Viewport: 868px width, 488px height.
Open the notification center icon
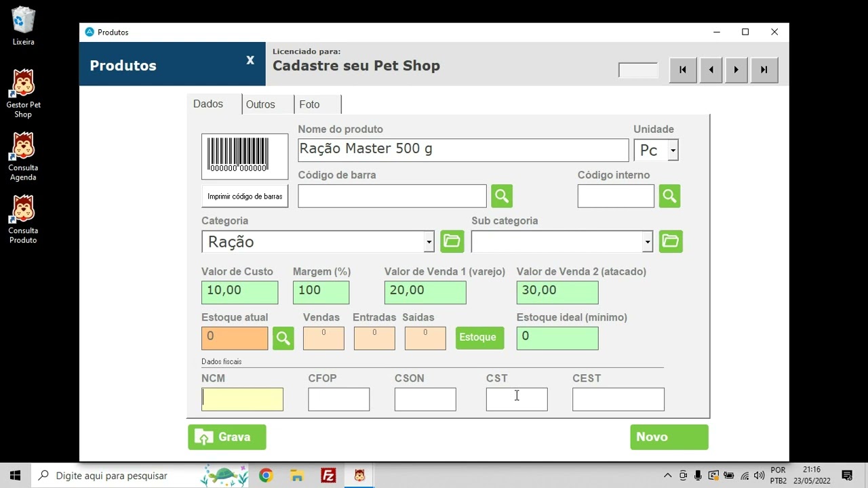[x=847, y=476]
